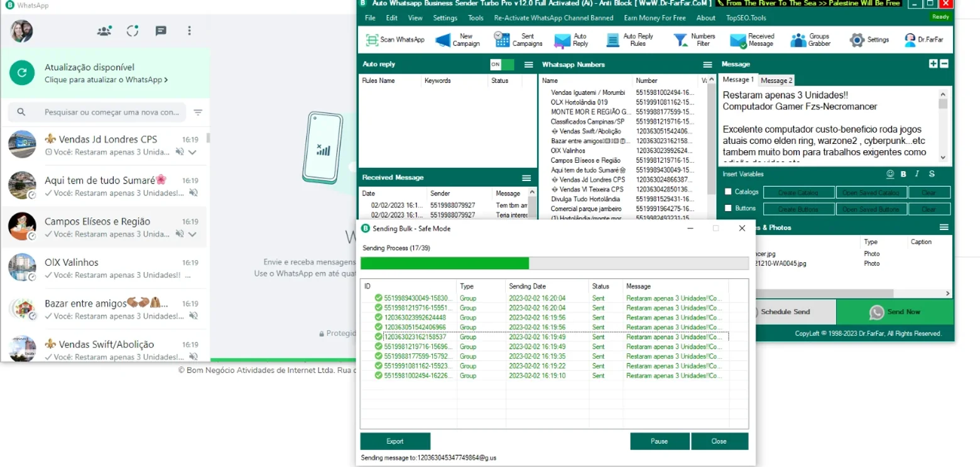Open the Edit menu
This screenshot has height=467, width=980.
click(392, 18)
